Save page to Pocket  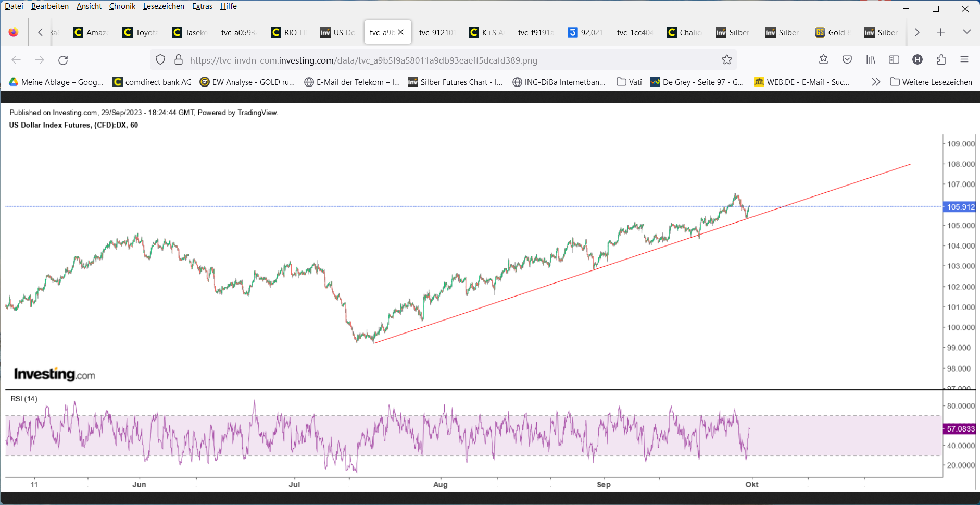point(847,60)
